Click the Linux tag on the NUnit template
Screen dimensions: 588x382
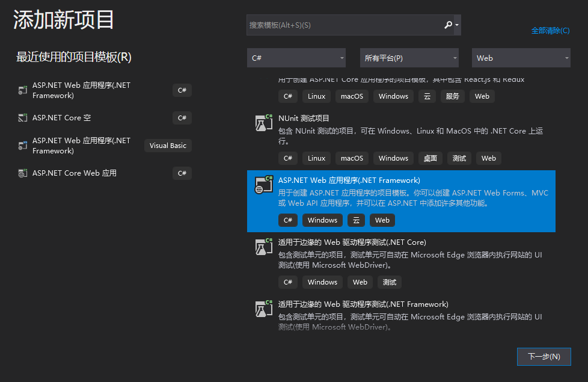[x=316, y=158]
